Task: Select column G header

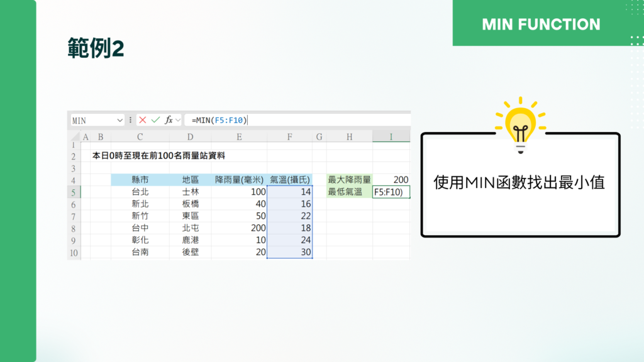Action: pos(319,136)
